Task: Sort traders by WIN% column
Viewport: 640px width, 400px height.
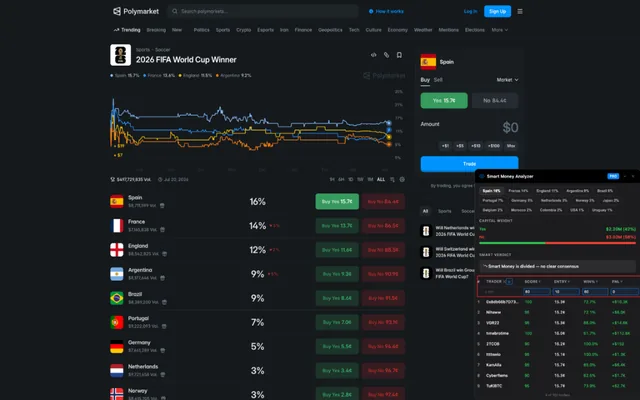Action: [x=591, y=282]
